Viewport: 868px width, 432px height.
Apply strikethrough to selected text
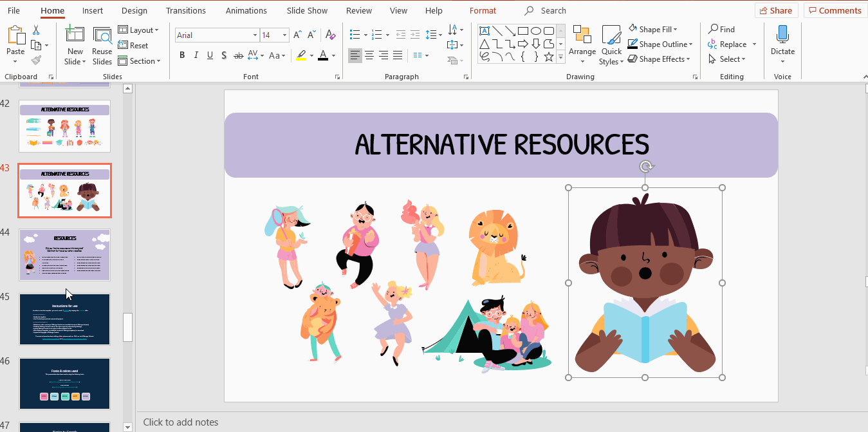point(238,55)
